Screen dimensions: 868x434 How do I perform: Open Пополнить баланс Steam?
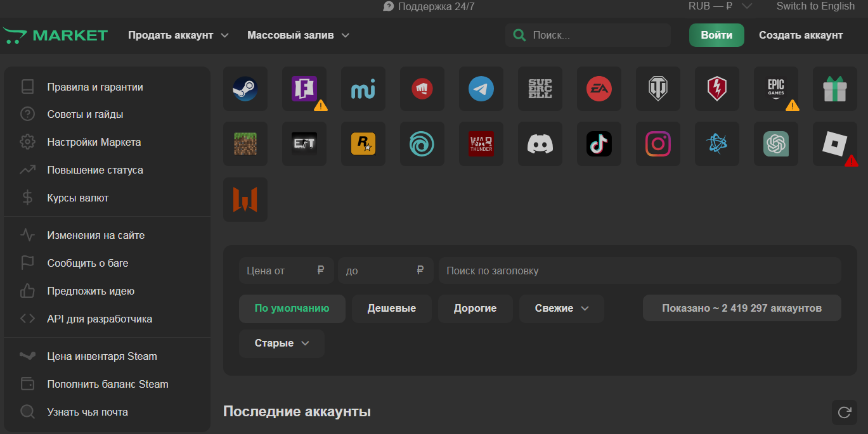(107, 385)
